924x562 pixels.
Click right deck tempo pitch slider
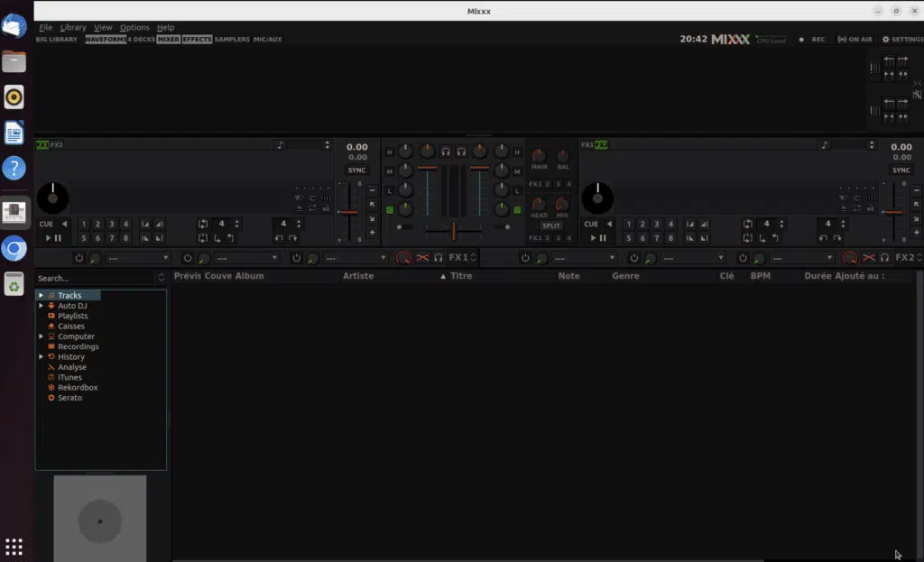(x=894, y=212)
